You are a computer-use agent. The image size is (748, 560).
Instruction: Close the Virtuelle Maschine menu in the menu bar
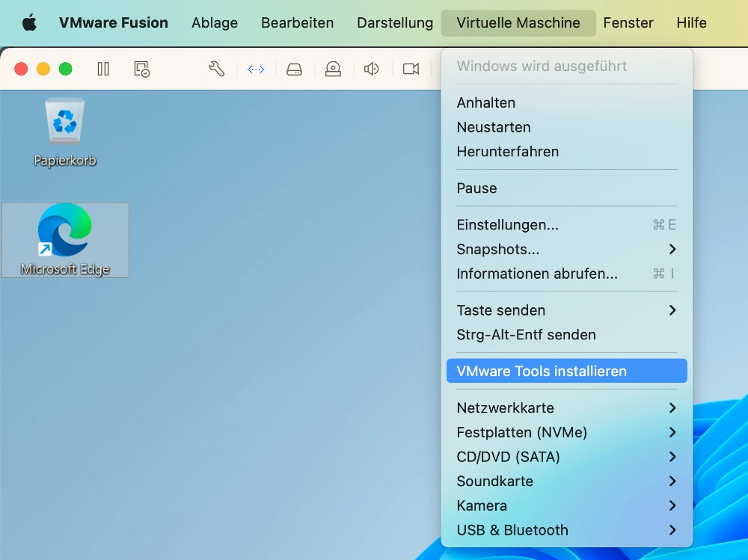[x=518, y=23]
